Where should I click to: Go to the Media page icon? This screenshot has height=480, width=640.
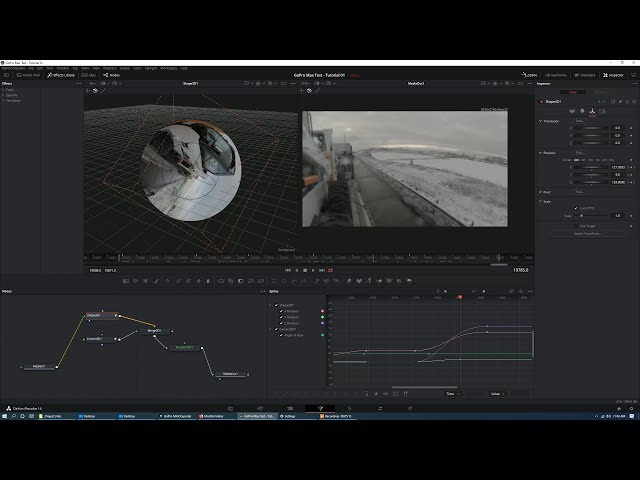pos(230,408)
